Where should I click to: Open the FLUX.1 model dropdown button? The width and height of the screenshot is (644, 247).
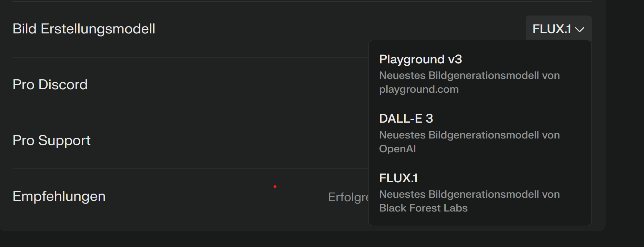[558, 29]
